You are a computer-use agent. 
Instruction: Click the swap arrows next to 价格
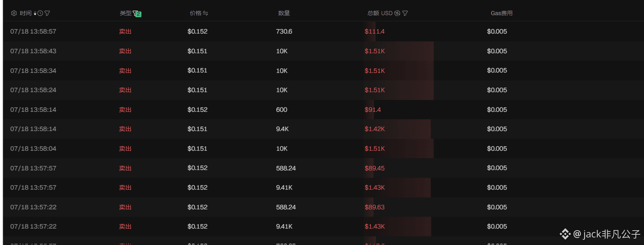pos(205,13)
